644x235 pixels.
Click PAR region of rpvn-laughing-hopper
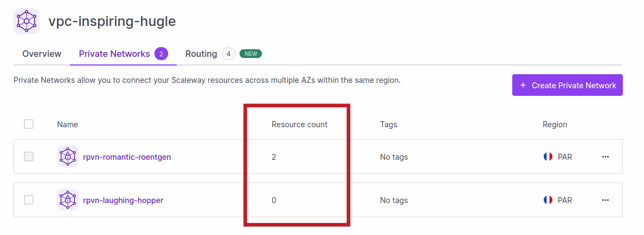(565, 200)
